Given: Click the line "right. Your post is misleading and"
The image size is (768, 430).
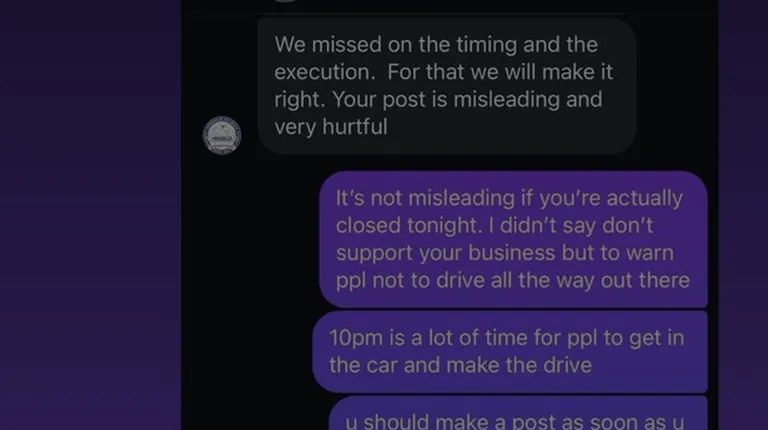Looking at the screenshot, I should (438, 99).
